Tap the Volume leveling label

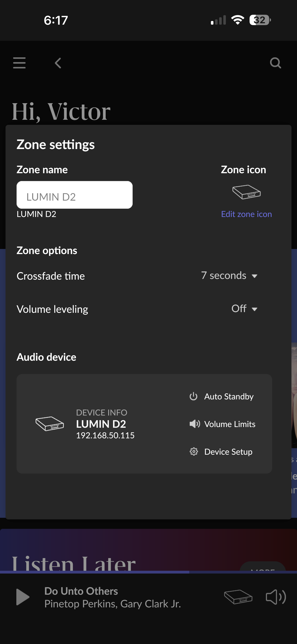click(52, 309)
